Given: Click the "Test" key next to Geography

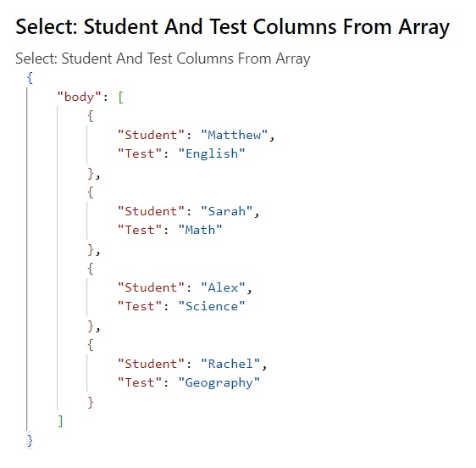Looking at the screenshot, I should pyautogui.click(x=140, y=382).
